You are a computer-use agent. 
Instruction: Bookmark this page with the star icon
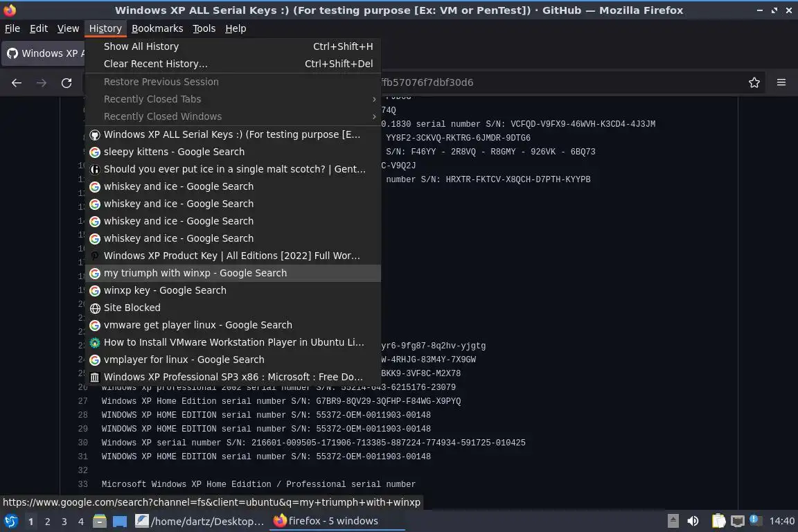click(754, 82)
